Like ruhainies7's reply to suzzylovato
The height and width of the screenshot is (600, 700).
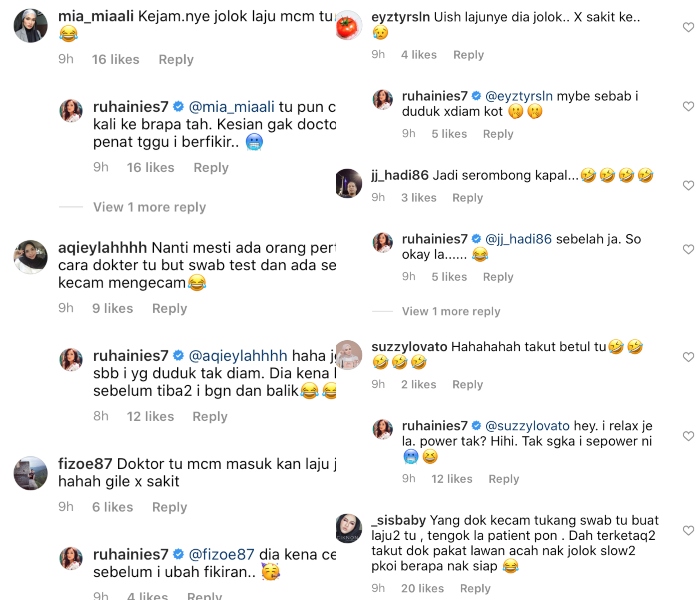pos(688,436)
